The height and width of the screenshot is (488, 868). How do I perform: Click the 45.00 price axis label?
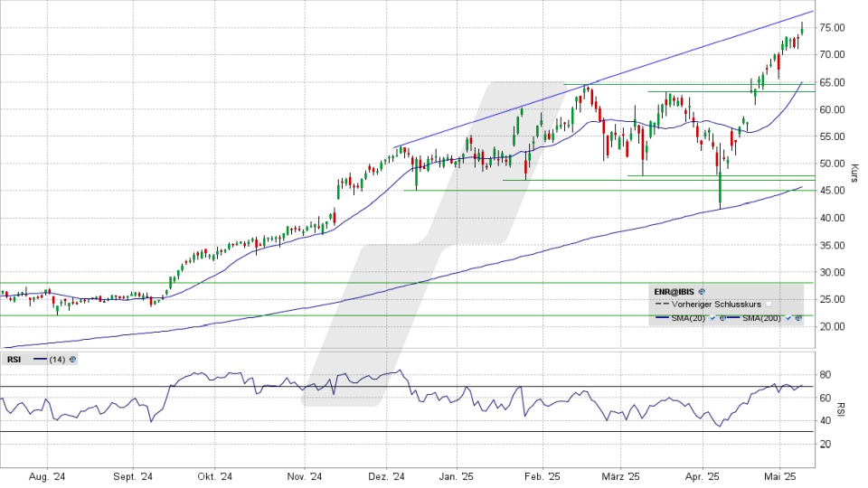pyautogui.click(x=832, y=191)
